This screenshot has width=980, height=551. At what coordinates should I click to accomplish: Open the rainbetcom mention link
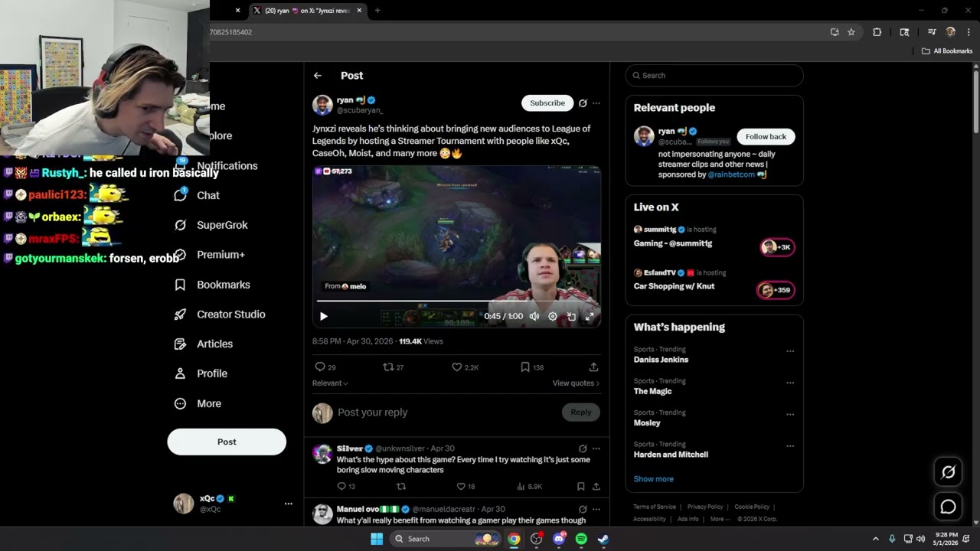coord(731,174)
